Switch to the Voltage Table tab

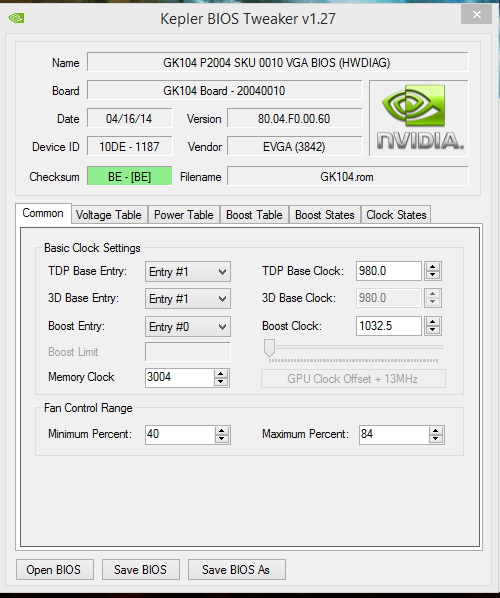coord(109,215)
